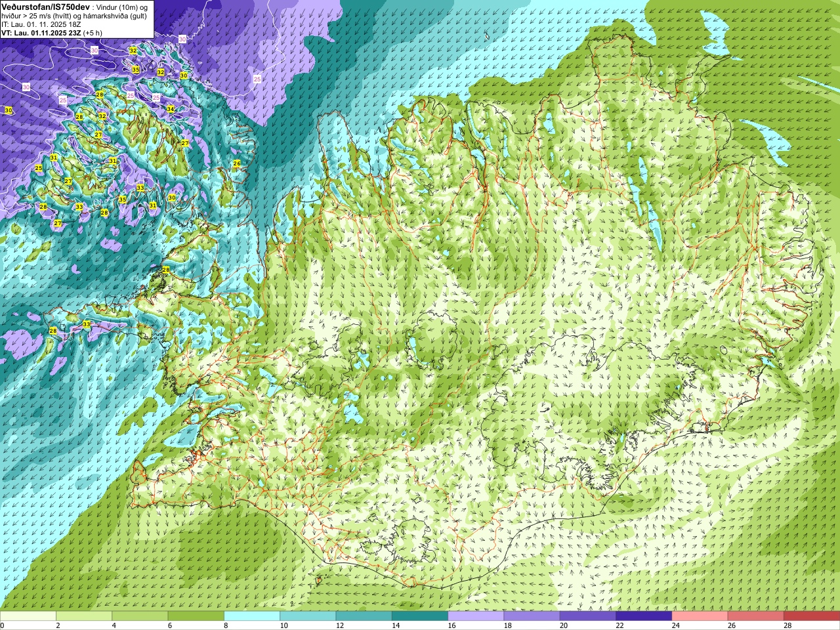Click the legend scale value 10
This screenshot has width=840, height=630.
283,625
